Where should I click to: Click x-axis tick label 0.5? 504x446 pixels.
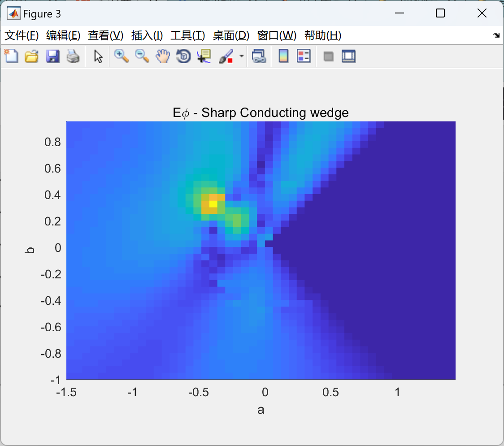coord(331,392)
